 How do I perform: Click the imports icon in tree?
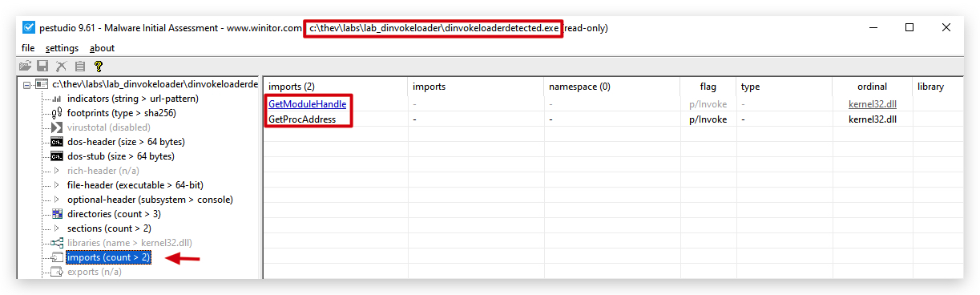click(56, 257)
